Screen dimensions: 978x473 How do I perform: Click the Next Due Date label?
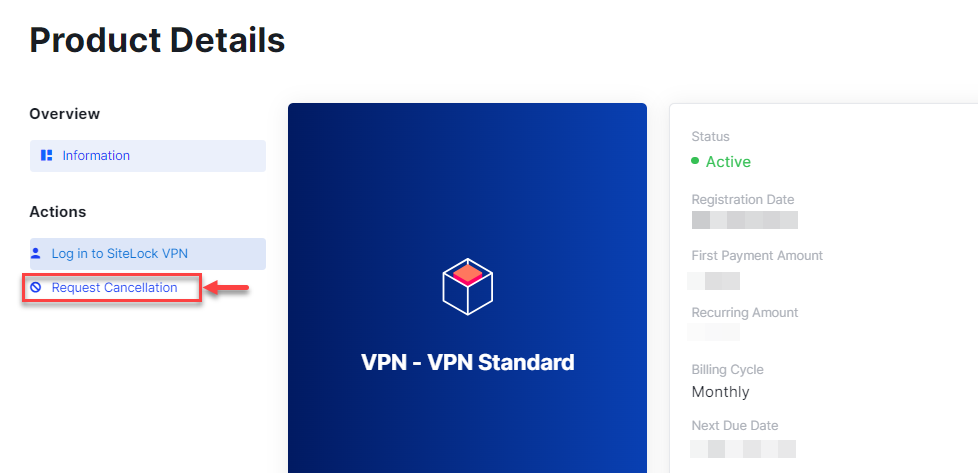[x=735, y=426]
